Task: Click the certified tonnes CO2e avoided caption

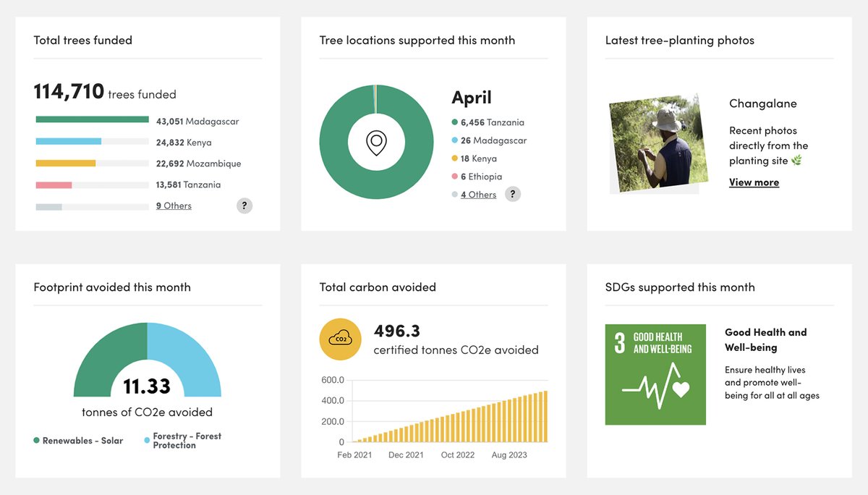Action: 456,350
